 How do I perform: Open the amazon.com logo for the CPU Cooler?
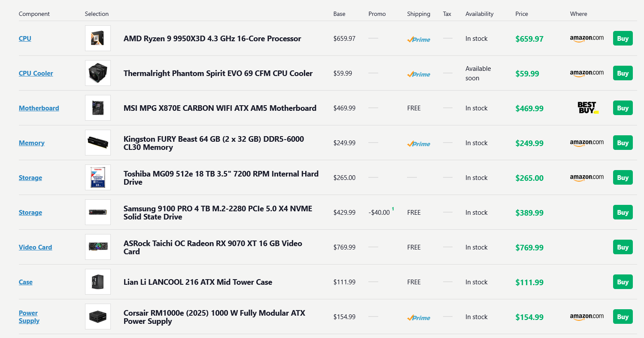click(x=587, y=73)
